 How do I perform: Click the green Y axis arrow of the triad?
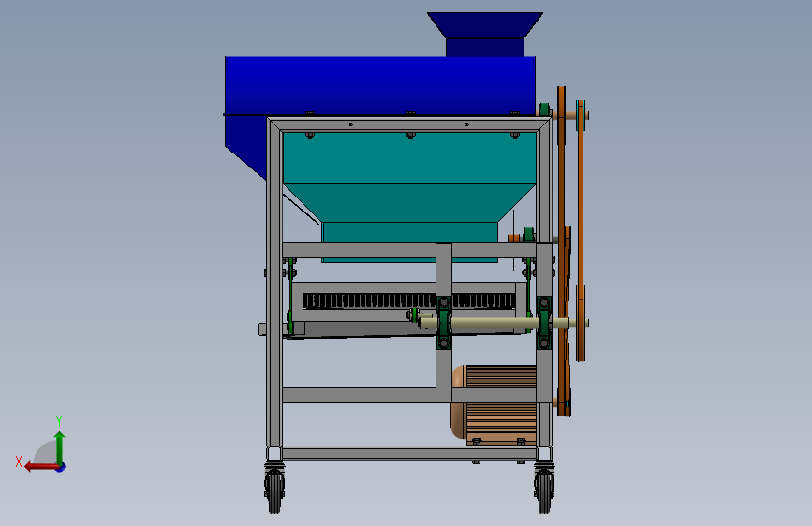pyautogui.click(x=60, y=446)
